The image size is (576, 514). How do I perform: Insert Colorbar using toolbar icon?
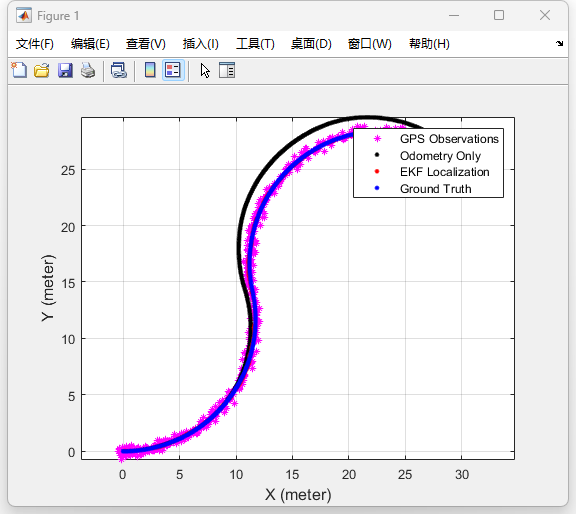click(x=150, y=70)
